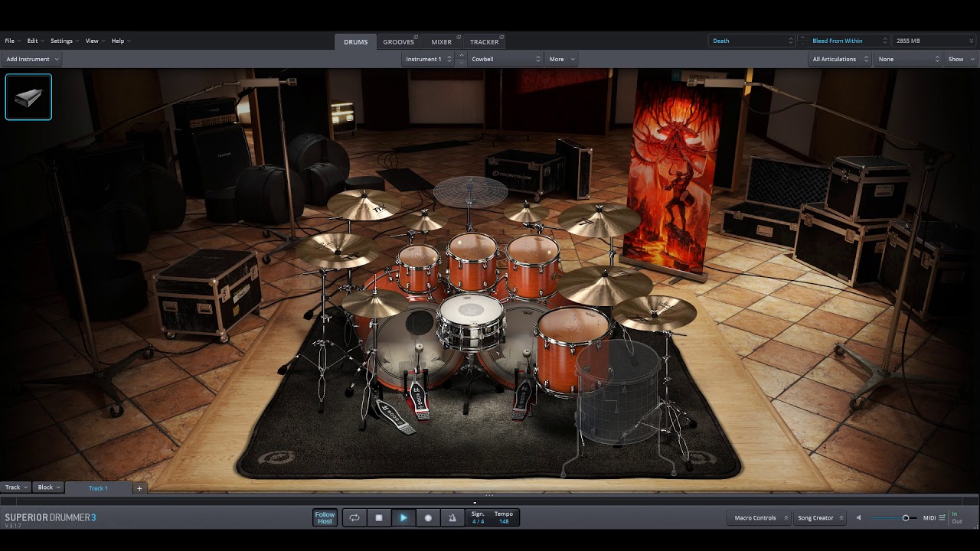
Task: Open the Cowbell instrument dropdown
Action: coord(505,59)
